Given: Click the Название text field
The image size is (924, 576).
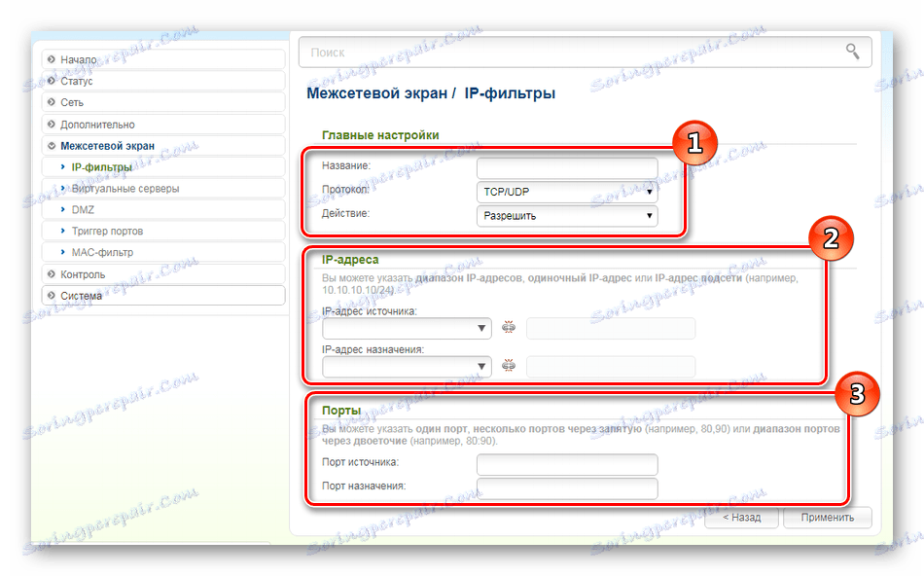Looking at the screenshot, I should tap(567, 168).
